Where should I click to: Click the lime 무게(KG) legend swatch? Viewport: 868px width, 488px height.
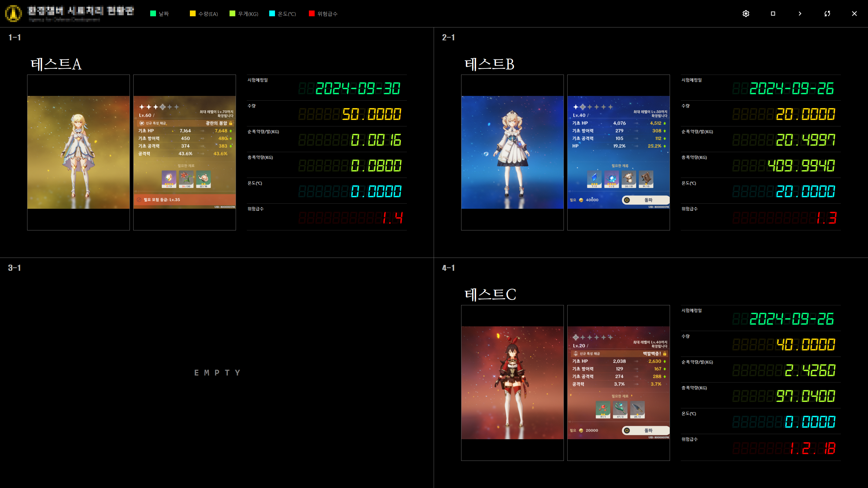[232, 14]
